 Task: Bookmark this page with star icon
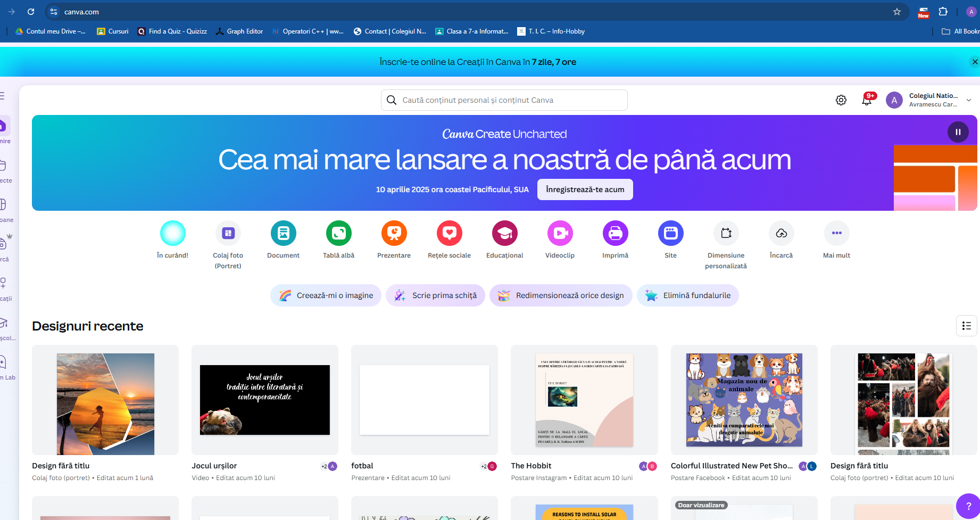coord(897,12)
